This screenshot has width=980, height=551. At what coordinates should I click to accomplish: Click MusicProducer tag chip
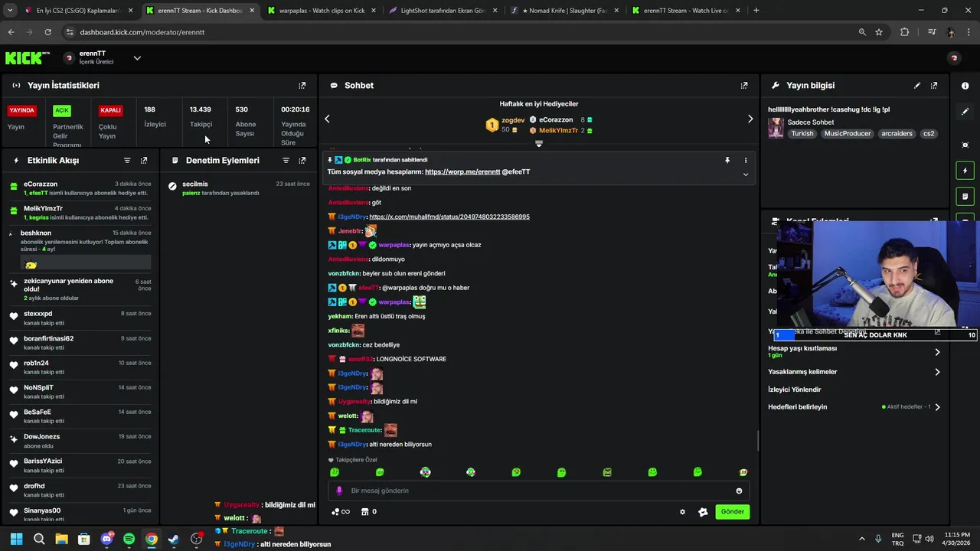pos(848,133)
